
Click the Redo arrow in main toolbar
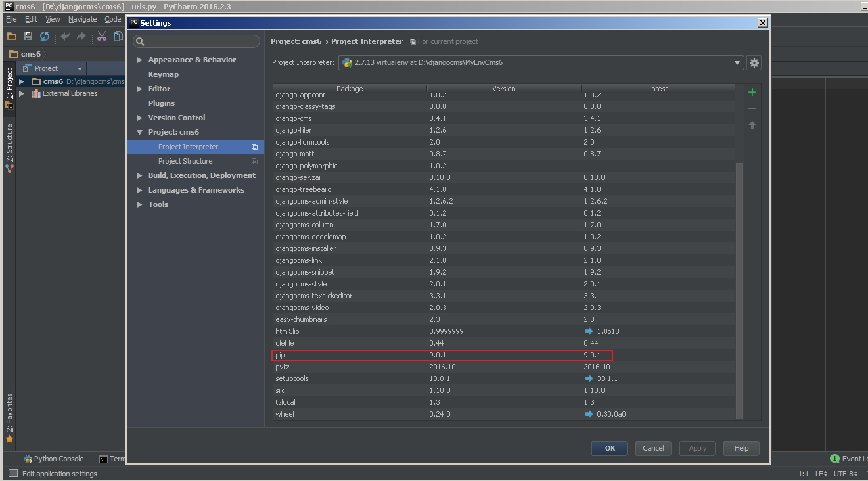pyautogui.click(x=81, y=36)
